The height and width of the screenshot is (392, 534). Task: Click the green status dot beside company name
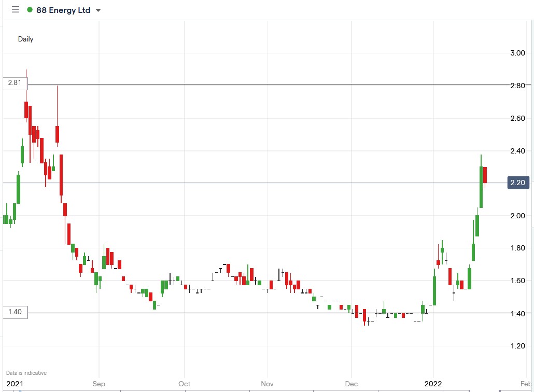(x=30, y=10)
